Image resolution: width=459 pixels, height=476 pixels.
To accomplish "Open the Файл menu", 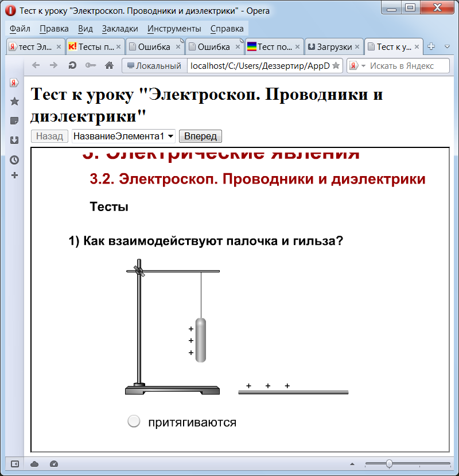I will coord(20,29).
